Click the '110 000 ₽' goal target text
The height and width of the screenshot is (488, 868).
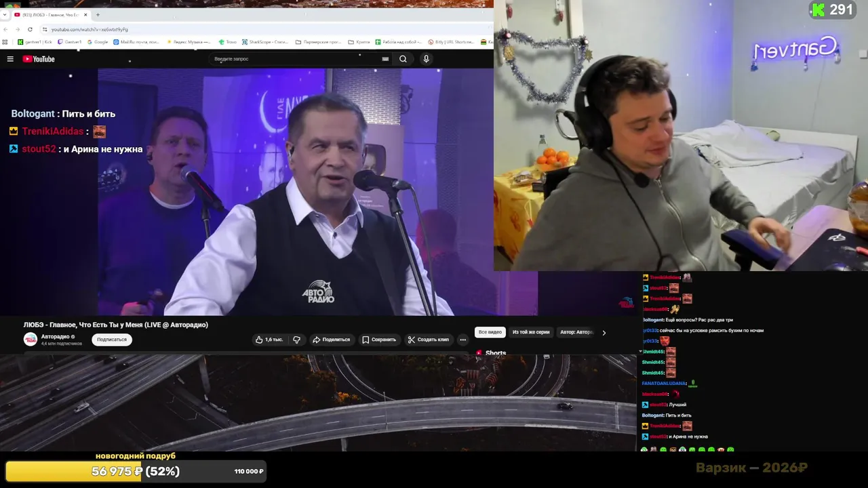click(249, 471)
